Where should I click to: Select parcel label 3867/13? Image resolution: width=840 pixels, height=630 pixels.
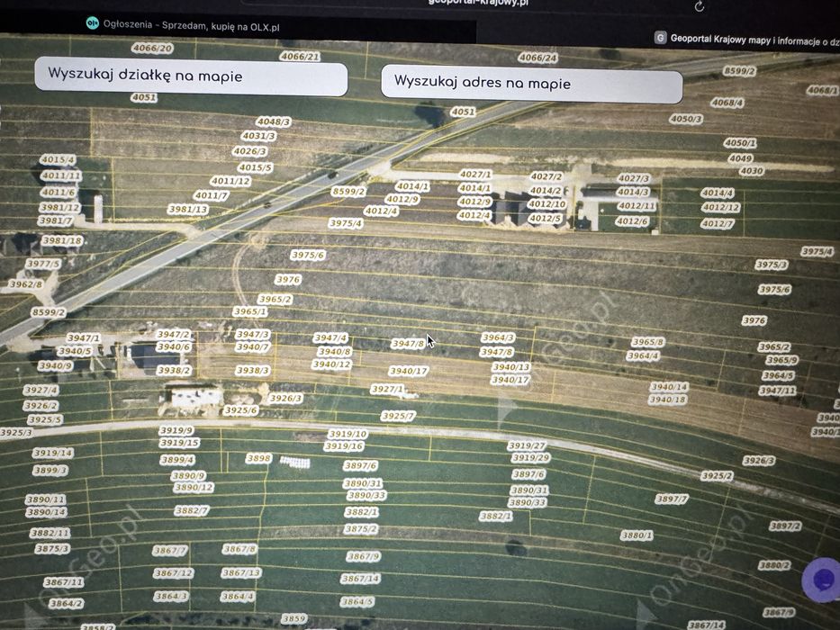click(241, 572)
